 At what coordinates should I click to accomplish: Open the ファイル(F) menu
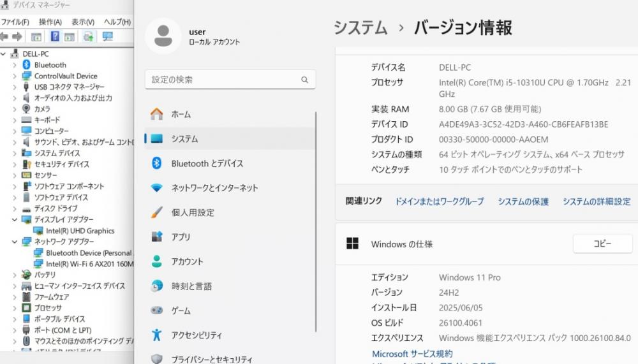[15, 22]
